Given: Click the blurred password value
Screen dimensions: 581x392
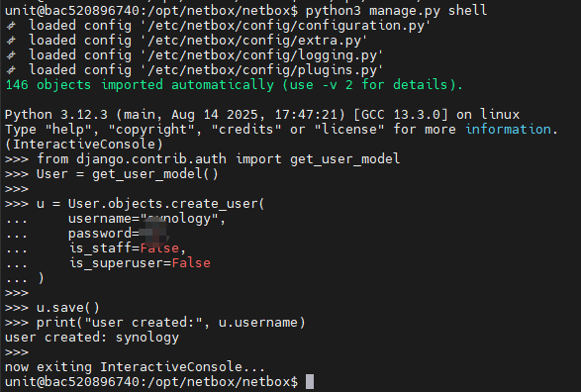Looking at the screenshot, I should coord(154,233).
